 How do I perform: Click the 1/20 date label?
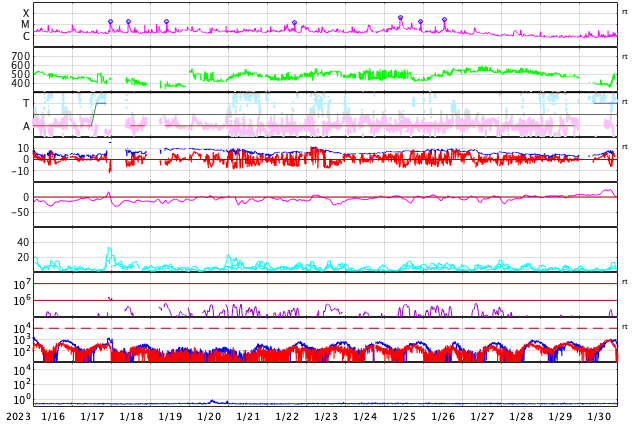(209, 417)
